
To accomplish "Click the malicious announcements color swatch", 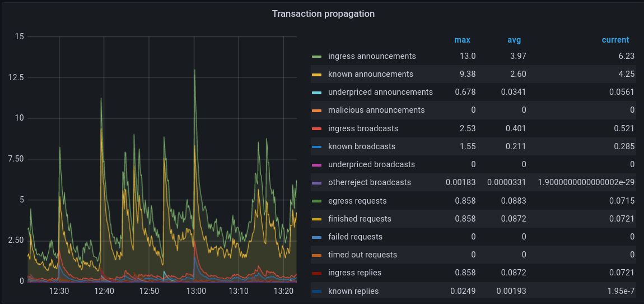I will point(316,110).
